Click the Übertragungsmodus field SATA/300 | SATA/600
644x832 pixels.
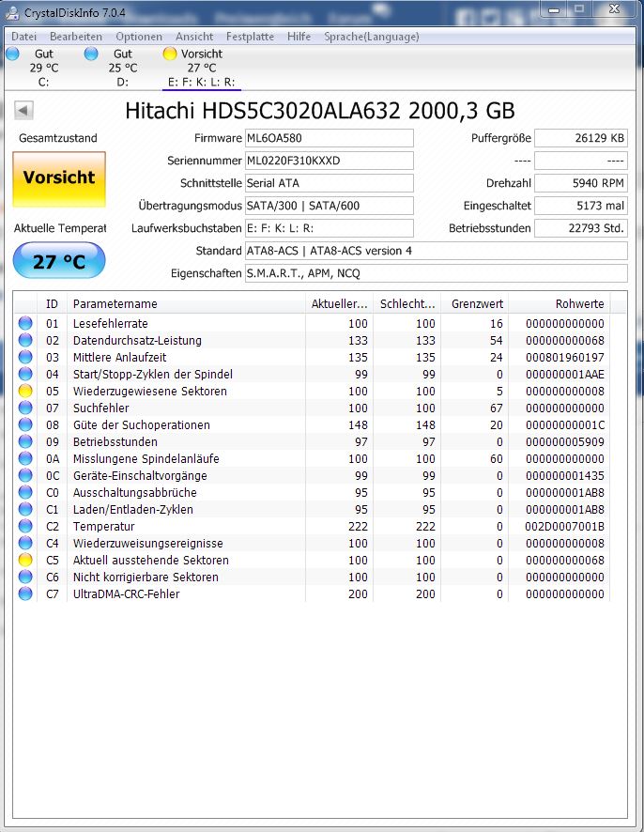click(x=329, y=206)
